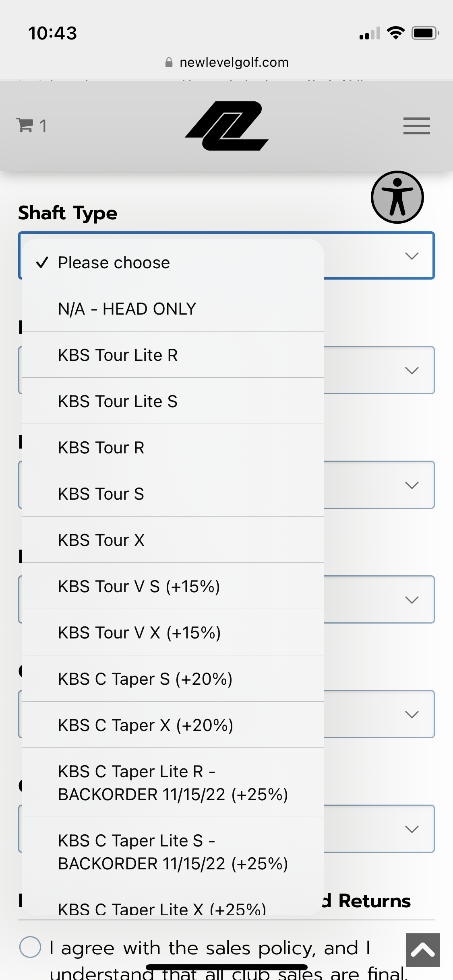The image size is (453, 980).
Task: Click the scroll-to-top arrow button
Action: [x=422, y=950]
